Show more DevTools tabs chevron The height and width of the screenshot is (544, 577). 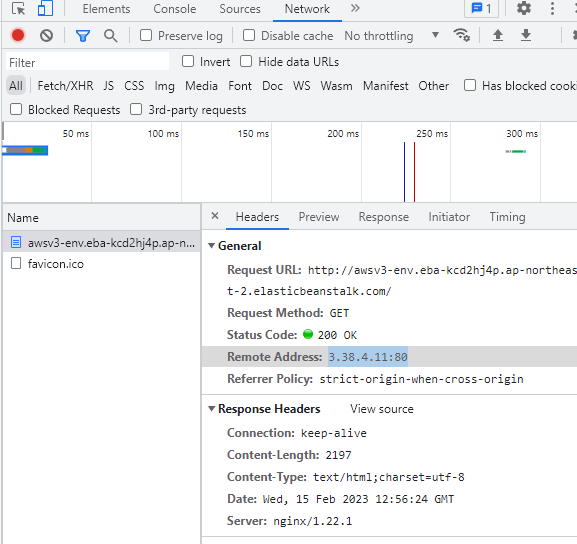coord(355,8)
